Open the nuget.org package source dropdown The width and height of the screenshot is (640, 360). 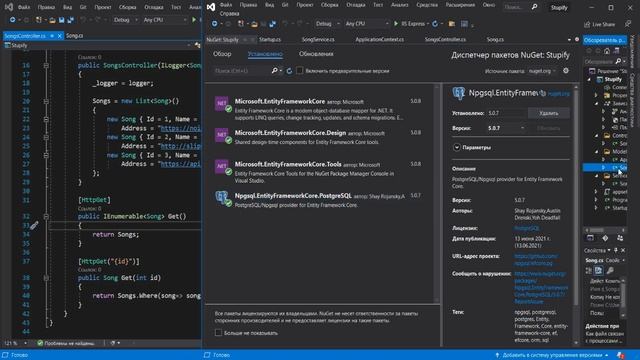[x=542, y=71]
